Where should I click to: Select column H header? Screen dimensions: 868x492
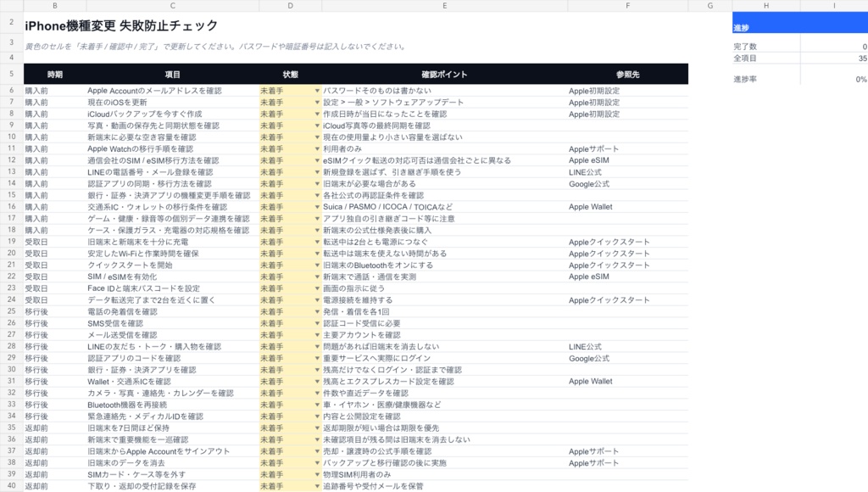pyautogui.click(x=766, y=6)
